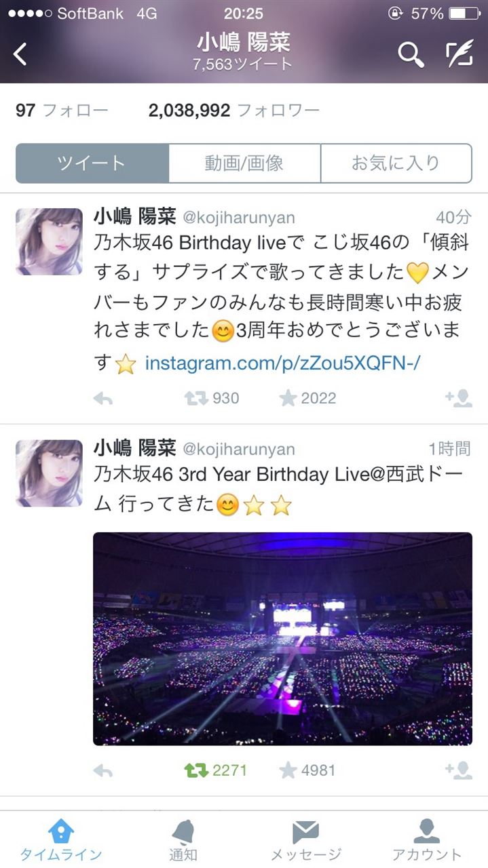The height and width of the screenshot is (868, 488).
Task: Open the メッセージ envelope tab
Action: click(305, 840)
